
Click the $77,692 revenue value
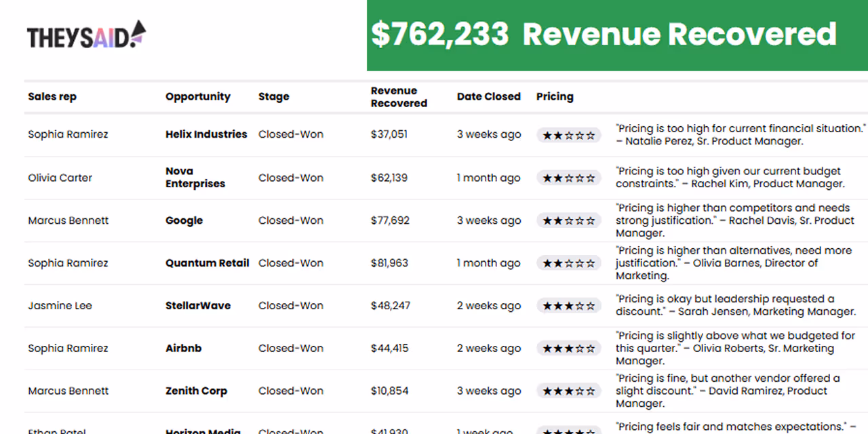tap(390, 220)
